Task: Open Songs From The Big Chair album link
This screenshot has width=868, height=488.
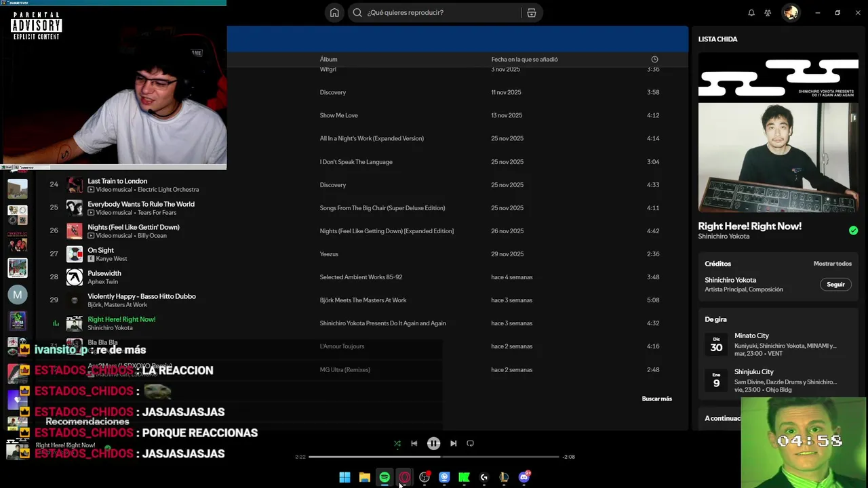Action: (x=382, y=208)
